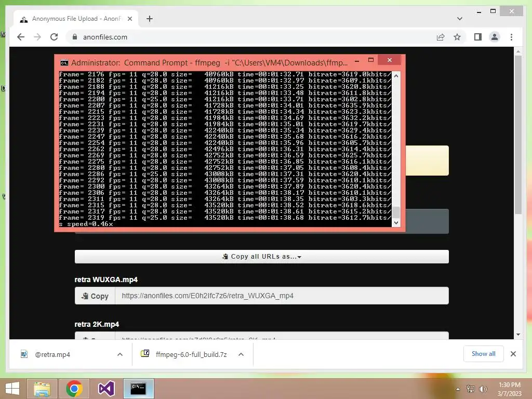Close the Anonymous File Upload tab
The width and height of the screenshot is (532, 399).
click(129, 19)
